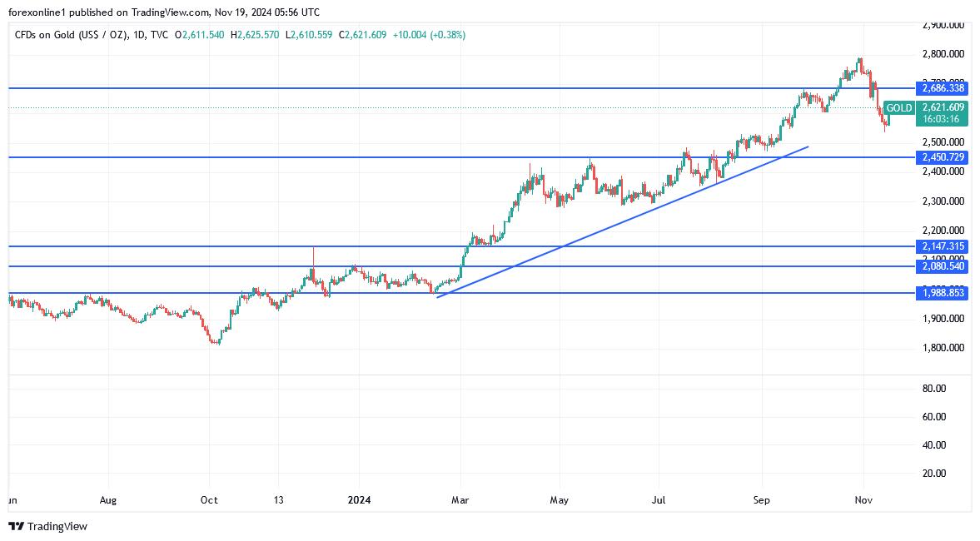980x541 pixels.
Task: Click the 80.00 indicator axis label
Action: (x=934, y=389)
